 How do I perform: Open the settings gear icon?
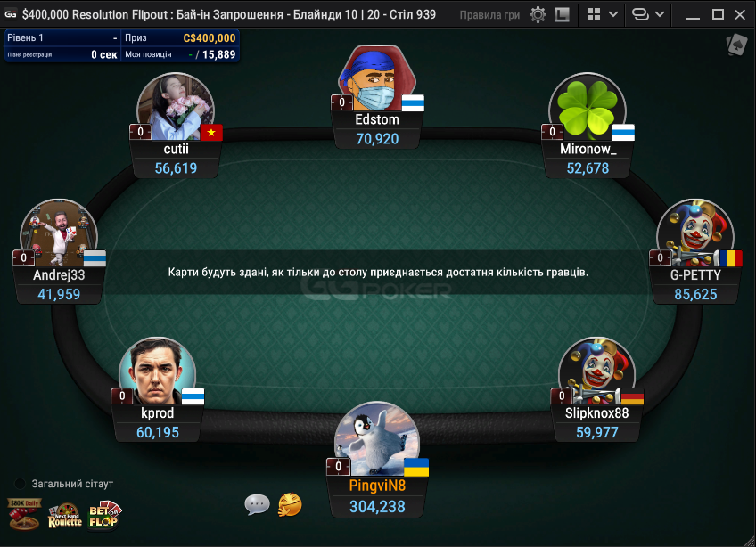click(x=538, y=14)
